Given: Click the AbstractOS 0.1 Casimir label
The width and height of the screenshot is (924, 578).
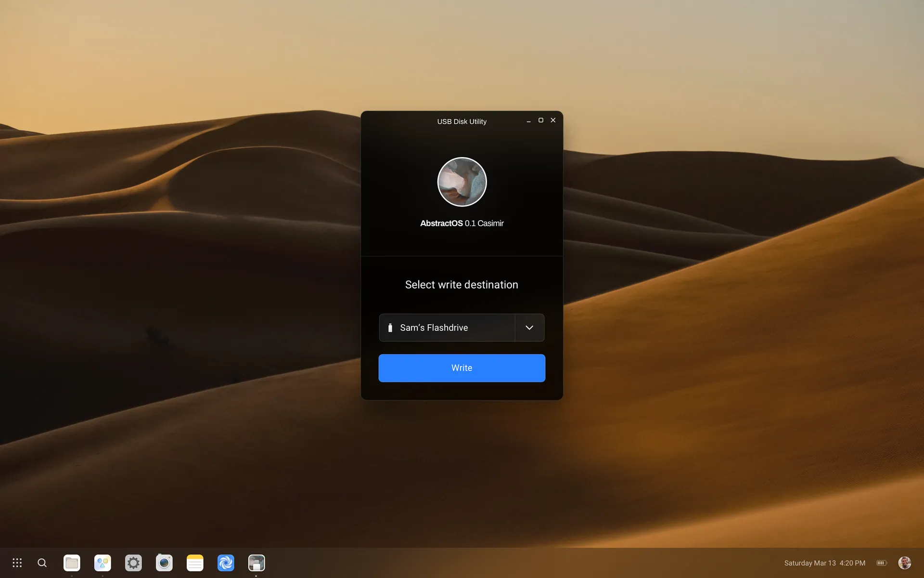Looking at the screenshot, I should [462, 223].
